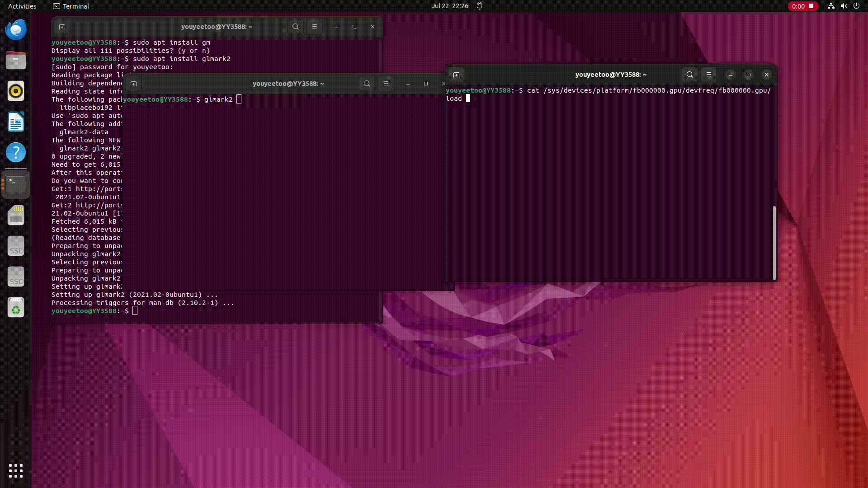Click search icon in back terminal window
The width and height of the screenshot is (868, 488).
[295, 27]
